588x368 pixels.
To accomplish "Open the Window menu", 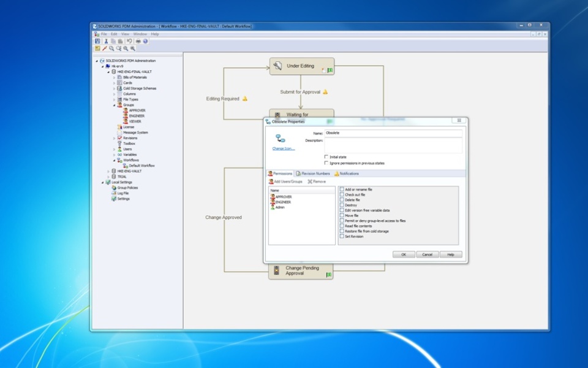I will pyautogui.click(x=140, y=34).
